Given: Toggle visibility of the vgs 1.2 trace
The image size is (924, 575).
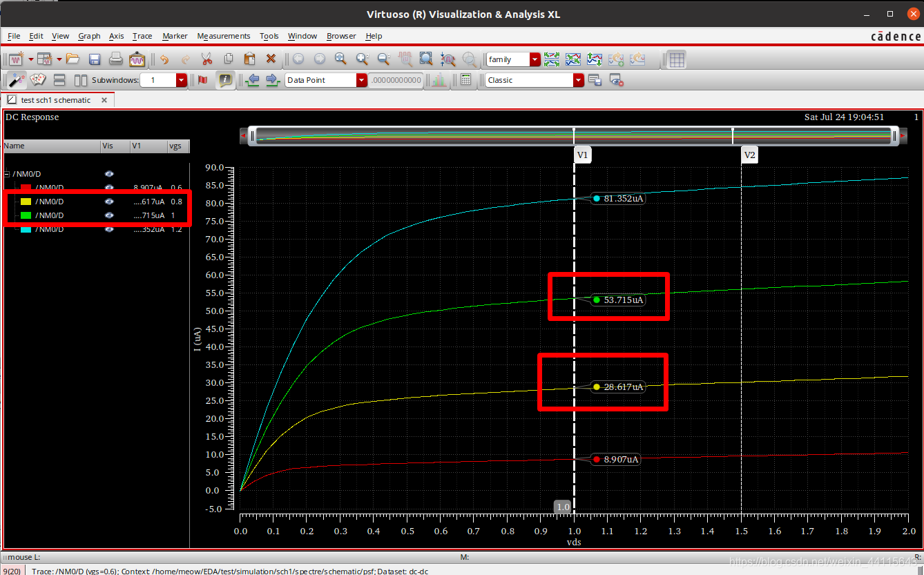Looking at the screenshot, I should (109, 229).
